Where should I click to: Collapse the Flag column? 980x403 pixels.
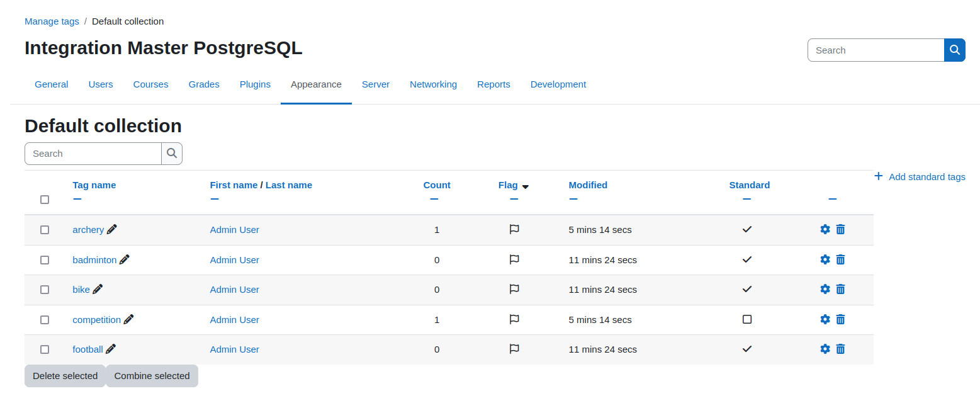pos(514,199)
